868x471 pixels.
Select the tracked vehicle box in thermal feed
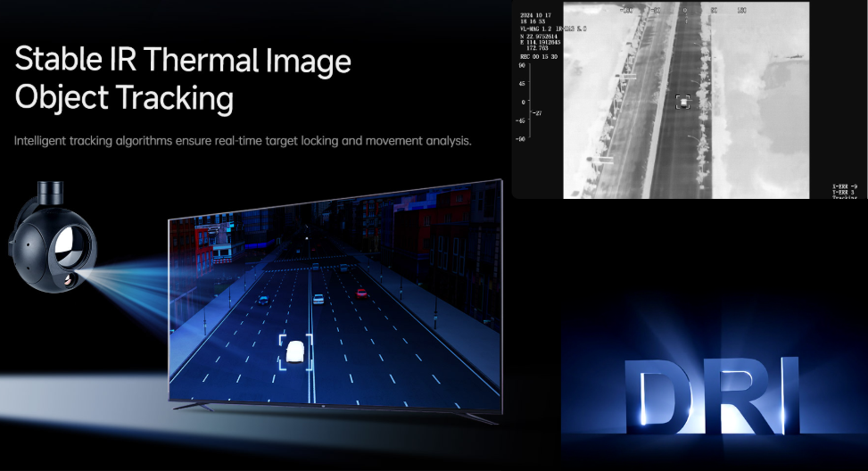tap(683, 103)
